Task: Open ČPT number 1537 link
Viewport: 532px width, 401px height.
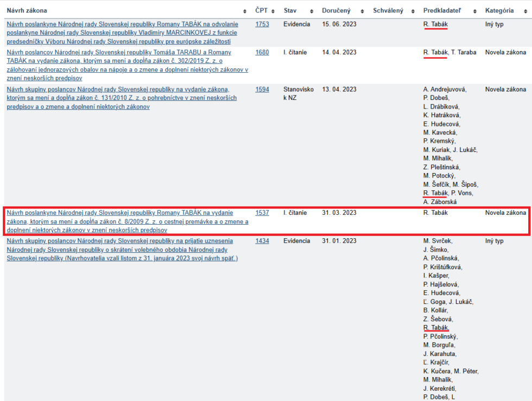Action: (x=262, y=213)
